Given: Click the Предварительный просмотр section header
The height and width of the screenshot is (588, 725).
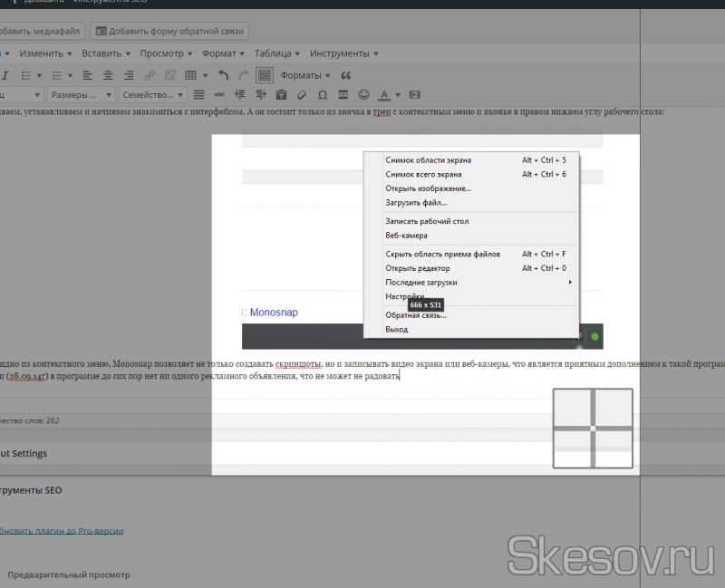Looking at the screenshot, I should (69, 574).
